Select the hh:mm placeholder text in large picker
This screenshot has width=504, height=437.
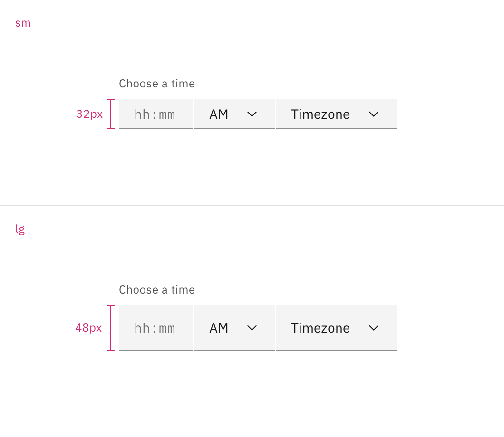click(x=155, y=328)
